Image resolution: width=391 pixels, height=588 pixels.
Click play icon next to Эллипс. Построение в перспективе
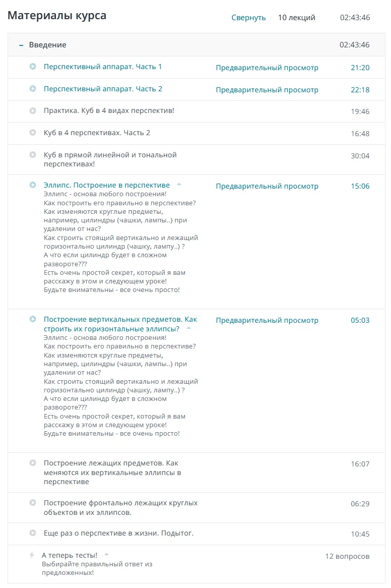(x=33, y=185)
